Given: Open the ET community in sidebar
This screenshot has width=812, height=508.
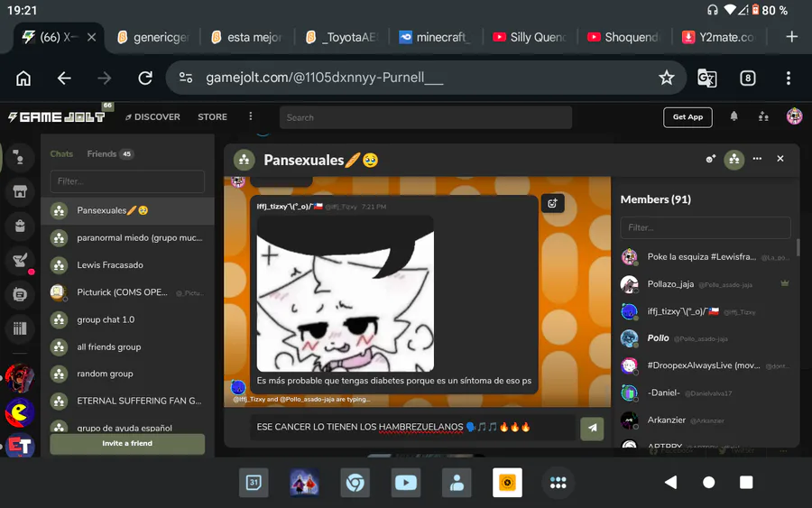Looking at the screenshot, I should (x=20, y=446).
